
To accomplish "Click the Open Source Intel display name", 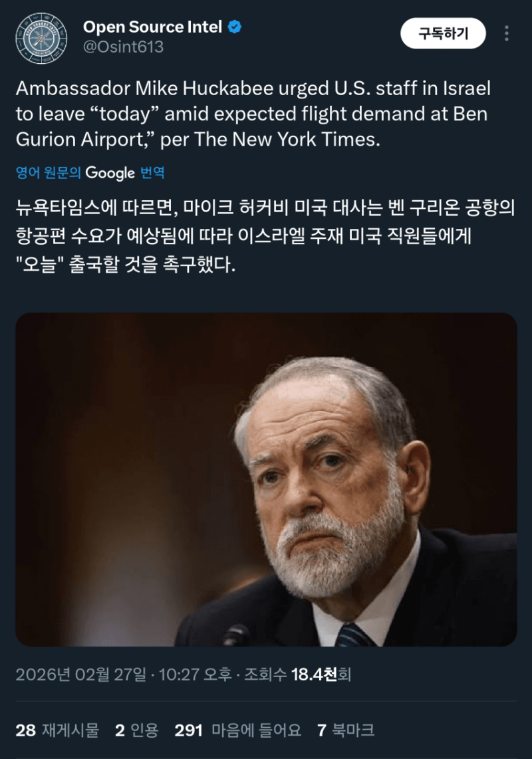I will click(x=152, y=27).
